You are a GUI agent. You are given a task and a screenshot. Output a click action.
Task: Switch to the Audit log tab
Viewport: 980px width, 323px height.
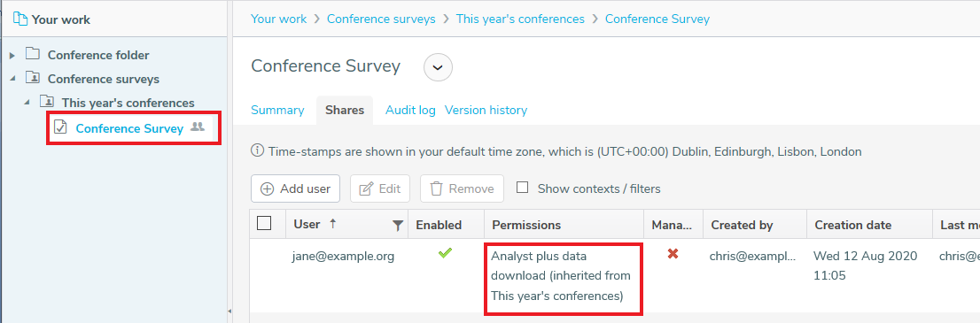tap(410, 110)
